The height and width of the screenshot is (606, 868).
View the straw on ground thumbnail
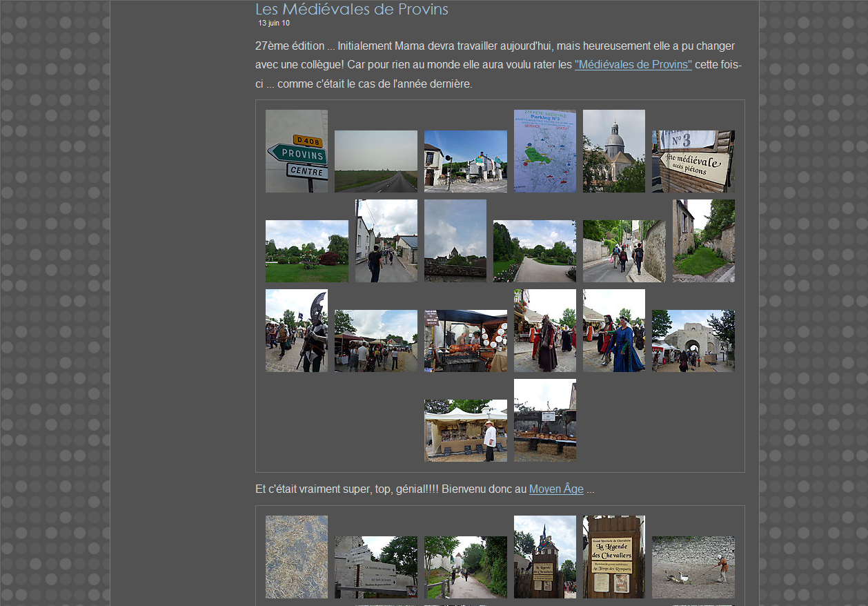coord(297,557)
